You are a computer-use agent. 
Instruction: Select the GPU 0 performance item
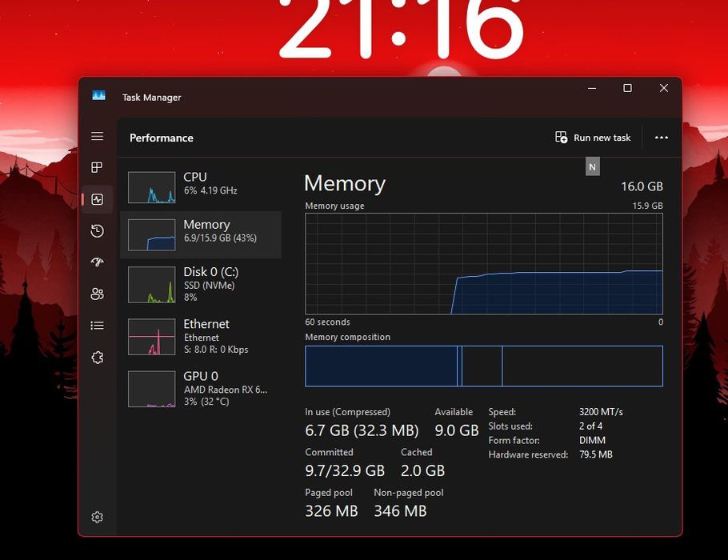click(x=201, y=389)
